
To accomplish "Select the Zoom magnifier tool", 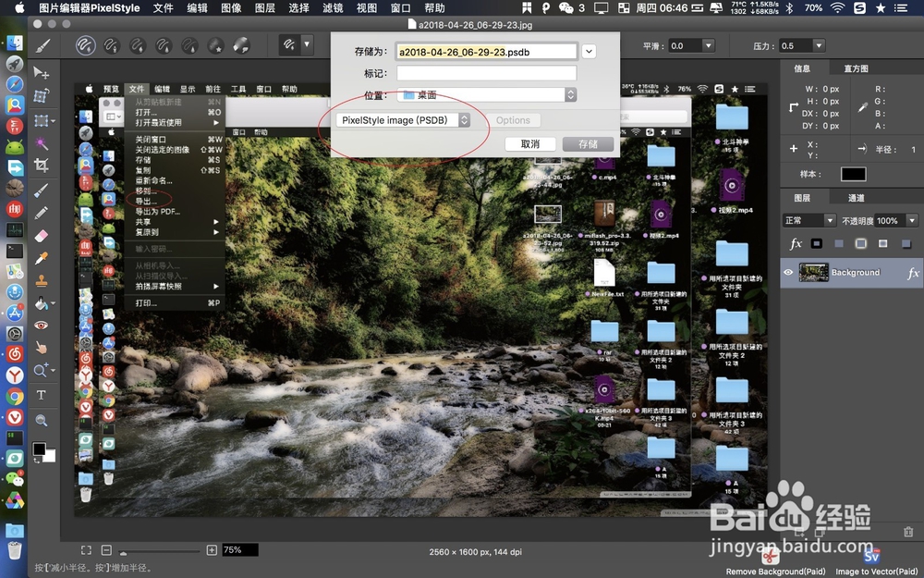I will (43, 418).
